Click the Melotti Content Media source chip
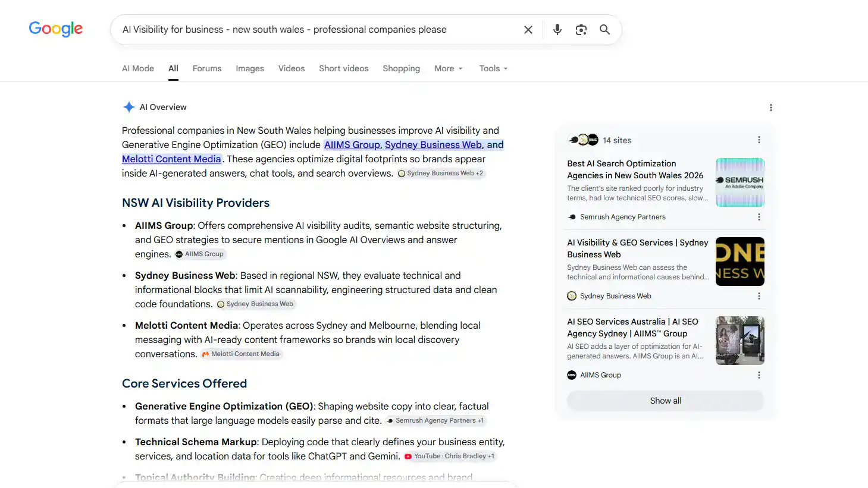Viewport: 868px width, 488px height. click(x=240, y=354)
